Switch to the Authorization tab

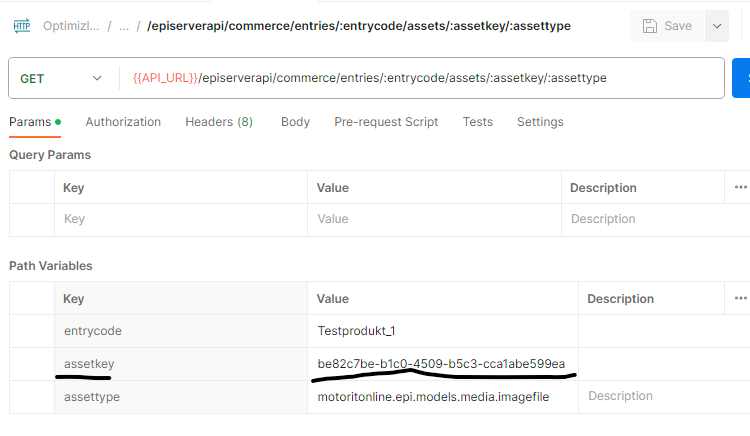(123, 122)
